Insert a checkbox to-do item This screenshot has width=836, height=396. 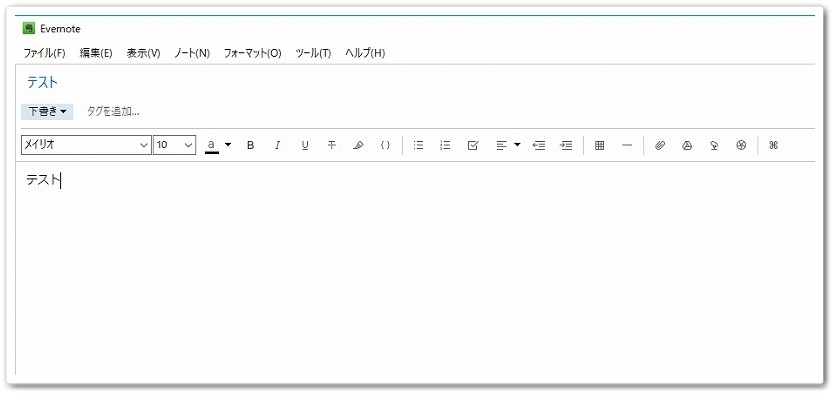click(x=473, y=145)
